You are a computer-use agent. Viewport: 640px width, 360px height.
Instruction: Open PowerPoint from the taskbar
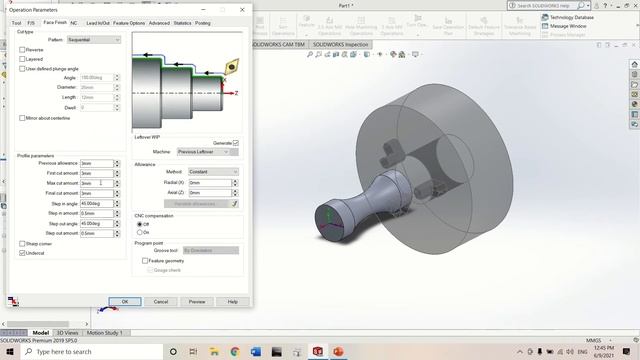point(338,351)
